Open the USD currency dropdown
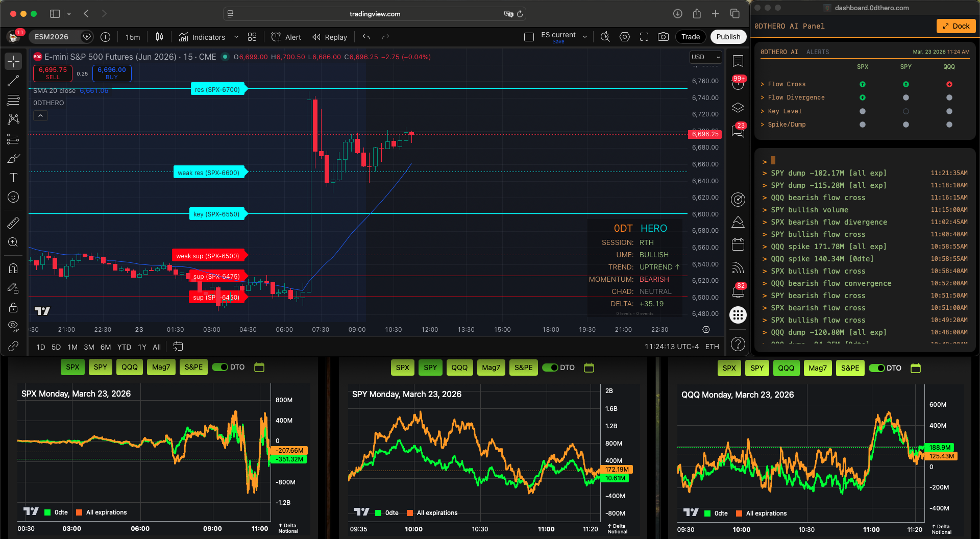980x539 pixels. click(705, 57)
